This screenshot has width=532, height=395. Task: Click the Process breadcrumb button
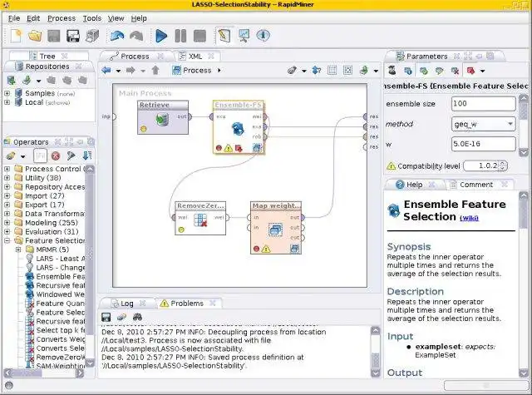click(x=192, y=70)
